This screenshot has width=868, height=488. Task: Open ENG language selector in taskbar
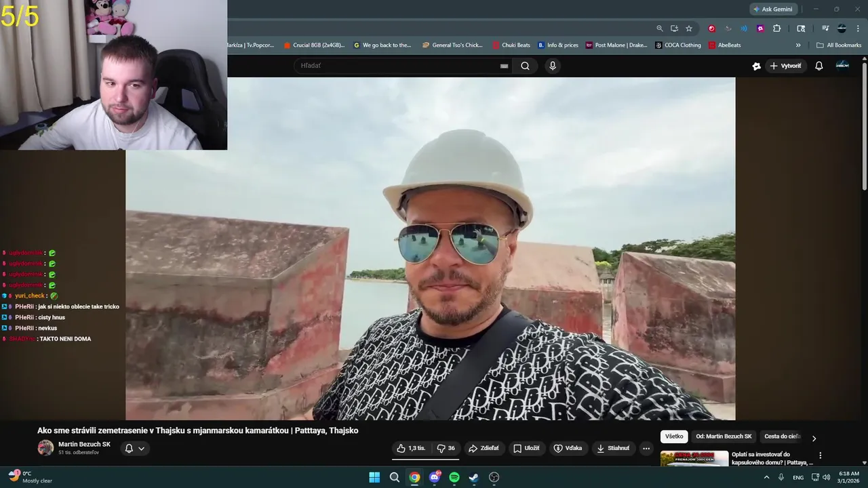(798, 477)
